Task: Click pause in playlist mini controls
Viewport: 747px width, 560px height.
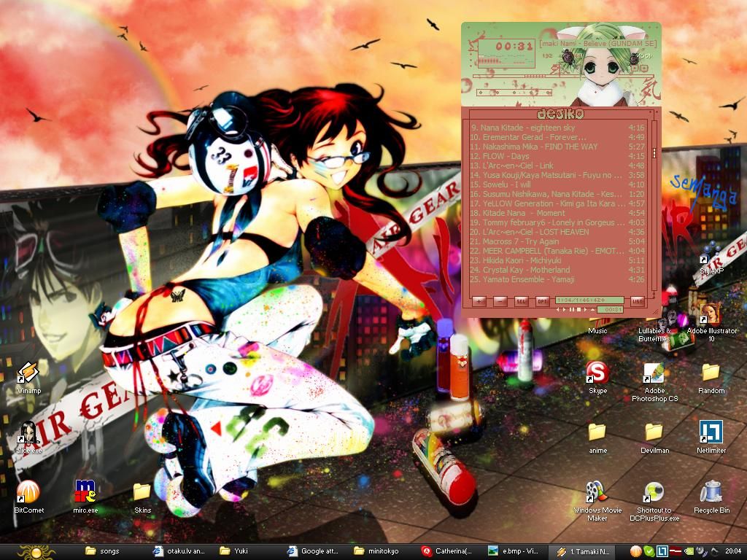Action: (572, 309)
